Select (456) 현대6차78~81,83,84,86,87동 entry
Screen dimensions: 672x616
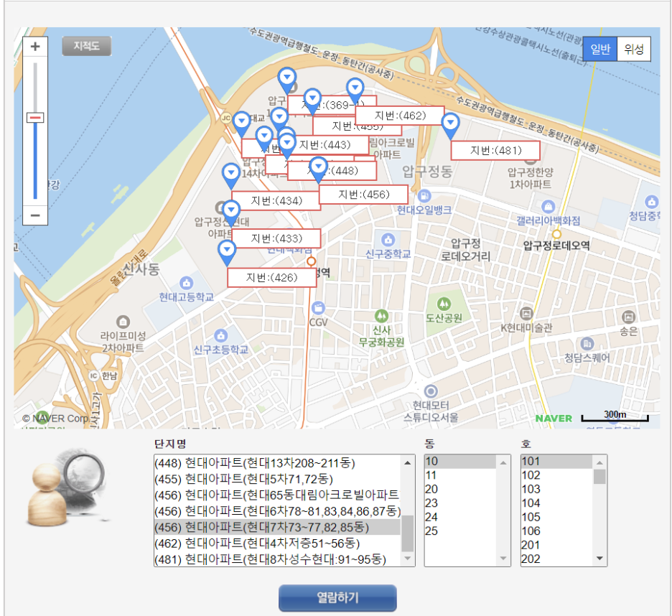[x=277, y=511]
